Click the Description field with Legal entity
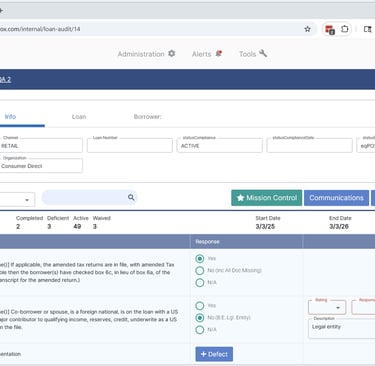This screenshot has width=375, height=366. point(342,329)
